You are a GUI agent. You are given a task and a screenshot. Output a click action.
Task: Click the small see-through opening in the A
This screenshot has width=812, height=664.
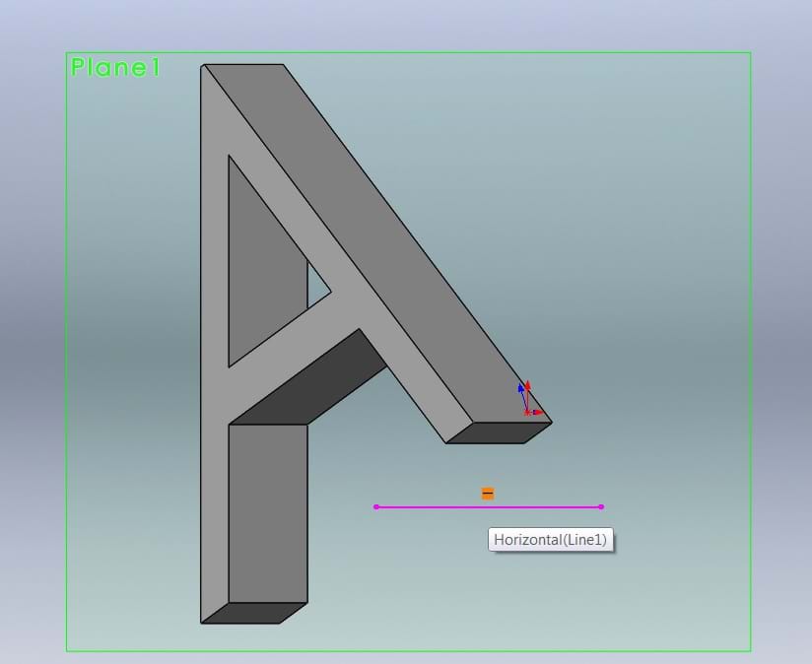click(316, 286)
